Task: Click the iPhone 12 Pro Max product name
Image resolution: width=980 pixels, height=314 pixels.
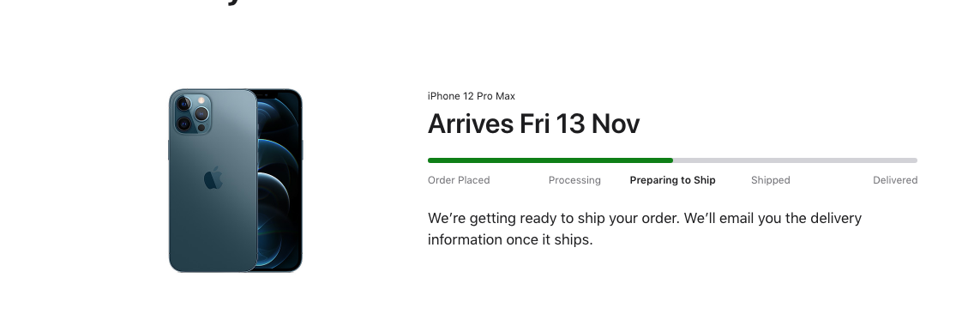Action: [x=472, y=96]
